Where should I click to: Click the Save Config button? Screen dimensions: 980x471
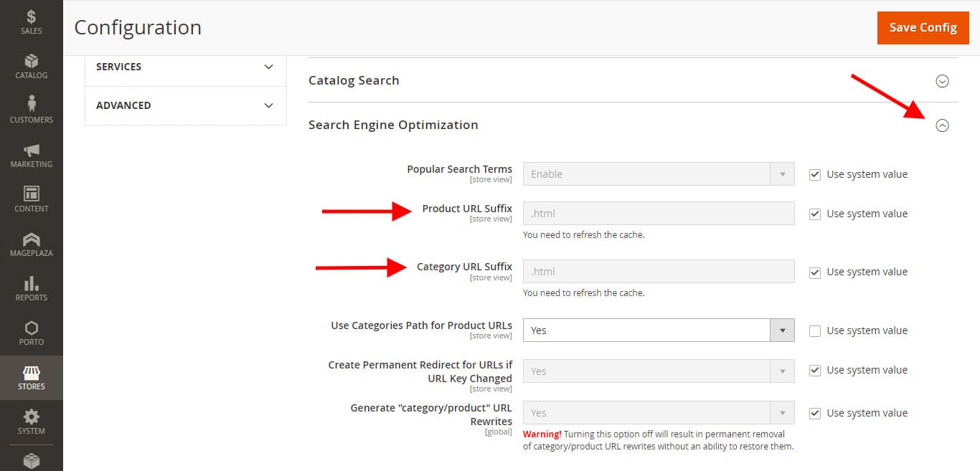[x=923, y=27]
